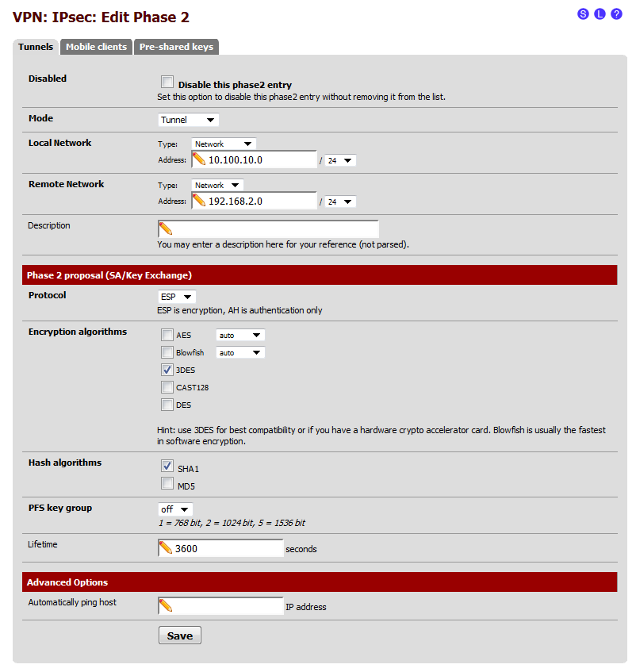636x672 pixels.
Task: Open Local Network subnet mask 24 dropdown
Action: pyautogui.click(x=340, y=160)
